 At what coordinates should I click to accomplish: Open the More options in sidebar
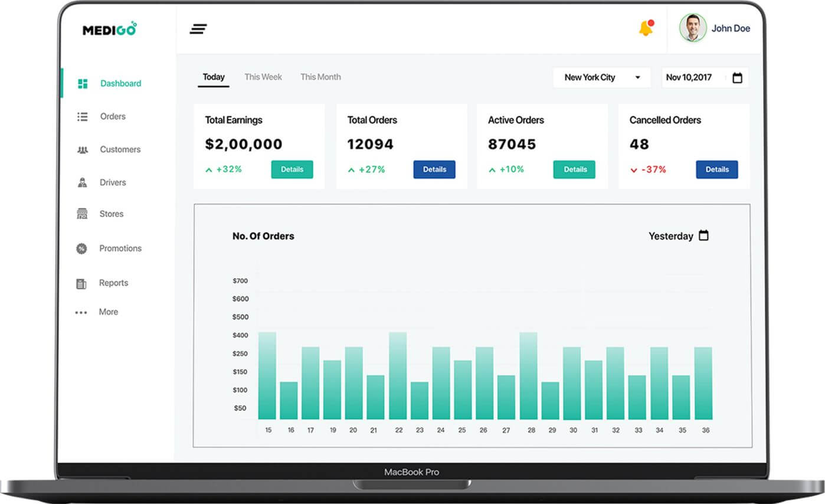coord(80,312)
